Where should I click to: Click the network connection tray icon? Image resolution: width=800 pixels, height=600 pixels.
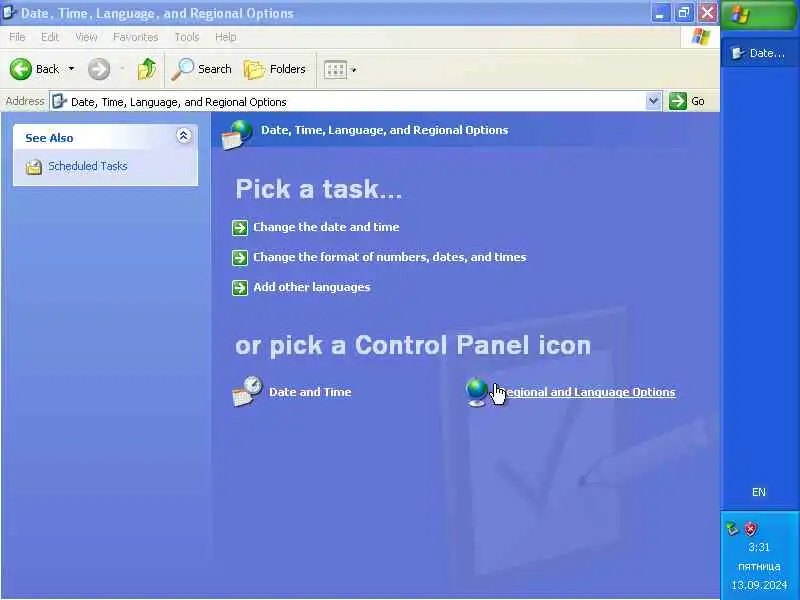[733, 529]
